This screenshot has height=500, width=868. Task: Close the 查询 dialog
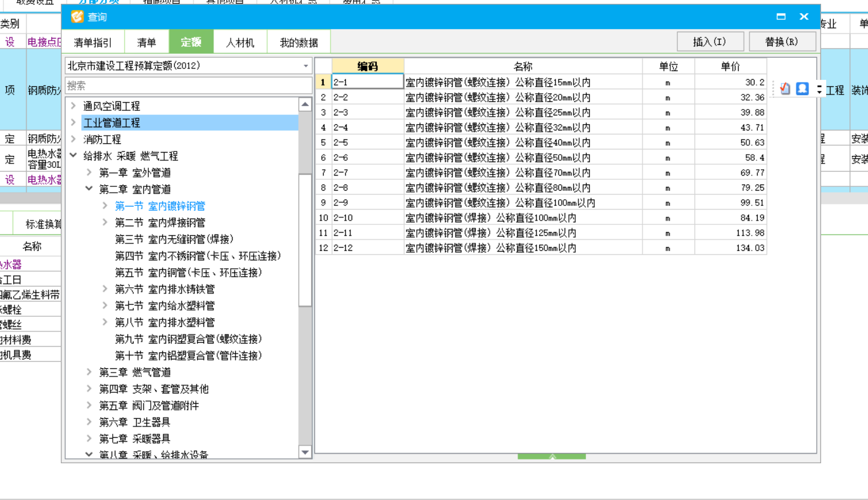804,17
